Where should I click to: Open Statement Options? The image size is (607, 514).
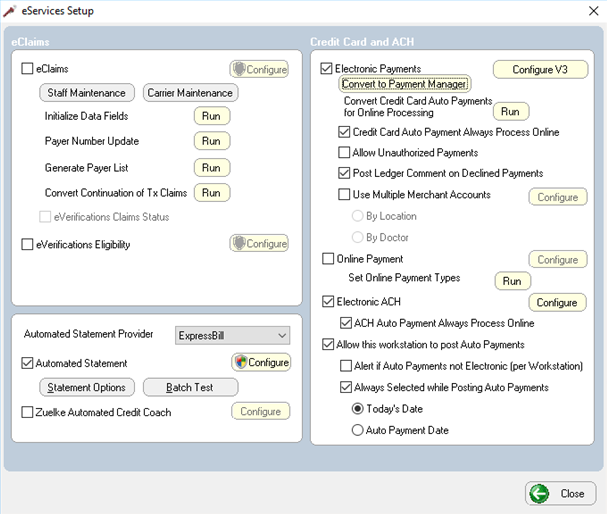coord(87,387)
